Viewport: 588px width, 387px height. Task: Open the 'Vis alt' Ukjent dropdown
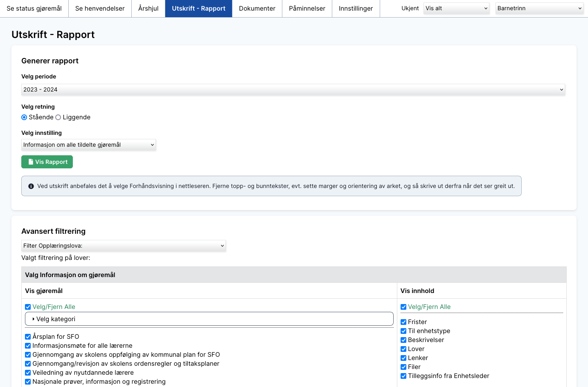(x=457, y=8)
